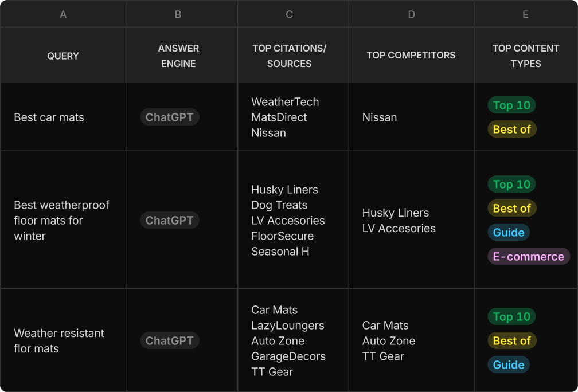Click the blue Guide tag in last row
This screenshot has height=392, width=578.
point(509,364)
